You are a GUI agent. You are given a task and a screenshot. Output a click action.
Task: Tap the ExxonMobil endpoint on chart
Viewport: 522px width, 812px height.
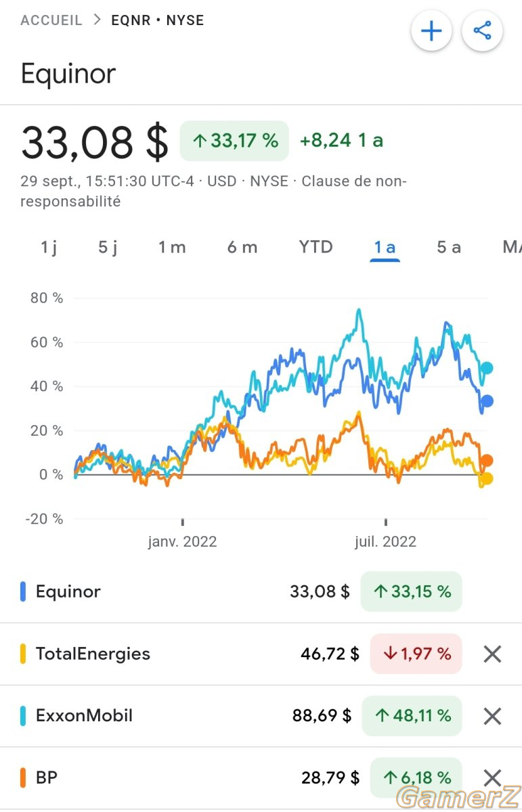click(487, 368)
